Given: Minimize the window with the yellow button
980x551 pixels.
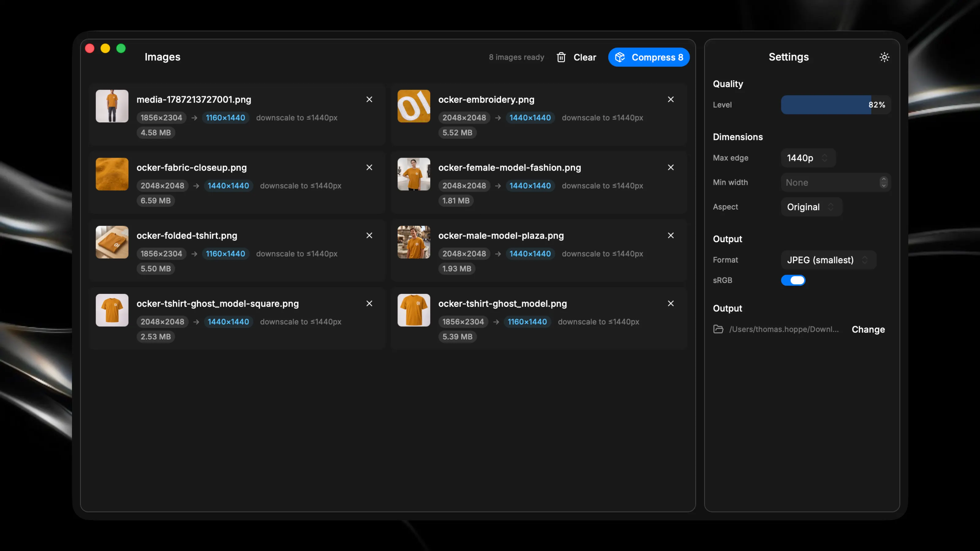Looking at the screenshot, I should pyautogui.click(x=105, y=48).
